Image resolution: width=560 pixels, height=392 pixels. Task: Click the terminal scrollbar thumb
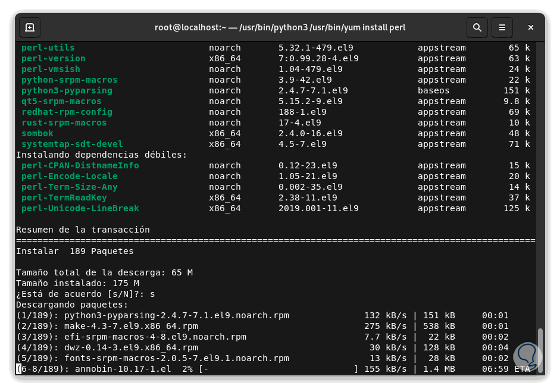click(x=540, y=351)
